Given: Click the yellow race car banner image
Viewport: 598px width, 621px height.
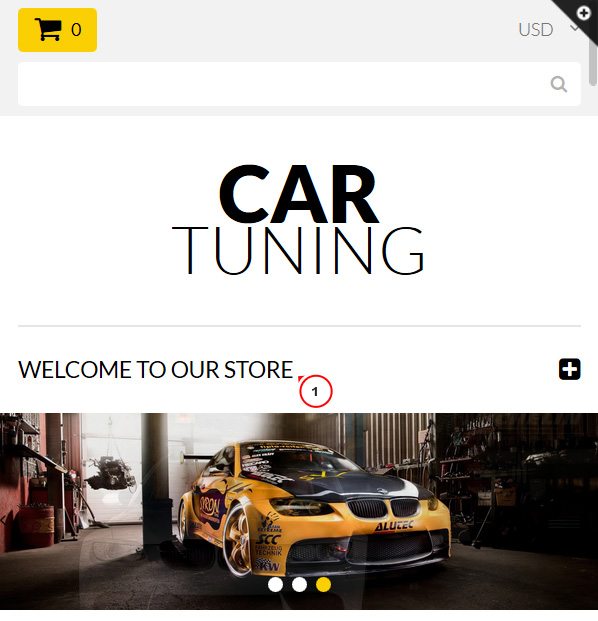Looking at the screenshot, I should [x=299, y=511].
